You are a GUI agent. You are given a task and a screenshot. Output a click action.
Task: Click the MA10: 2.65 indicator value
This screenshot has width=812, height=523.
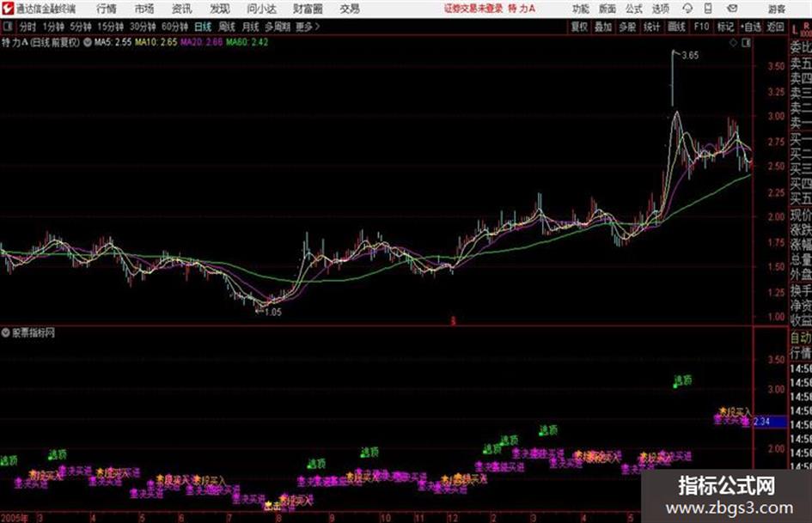(156, 42)
